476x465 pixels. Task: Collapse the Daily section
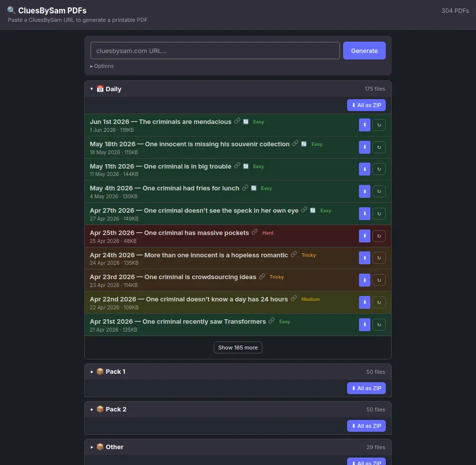pos(238,89)
